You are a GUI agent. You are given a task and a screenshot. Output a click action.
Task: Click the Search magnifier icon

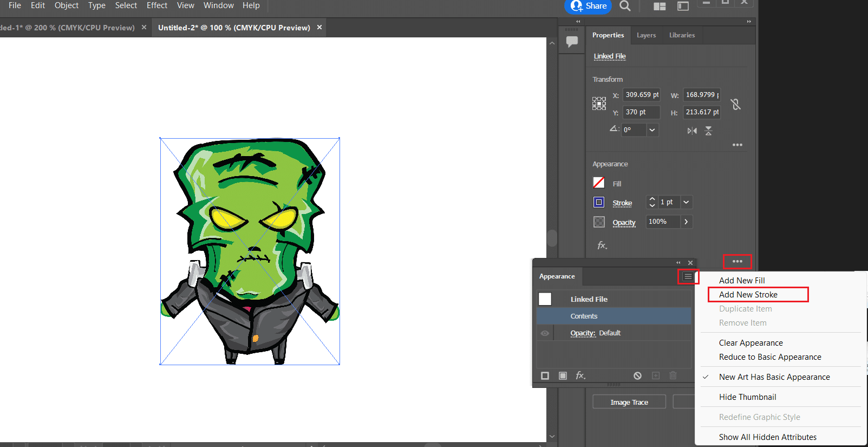pyautogui.click(x=625, y=6)
